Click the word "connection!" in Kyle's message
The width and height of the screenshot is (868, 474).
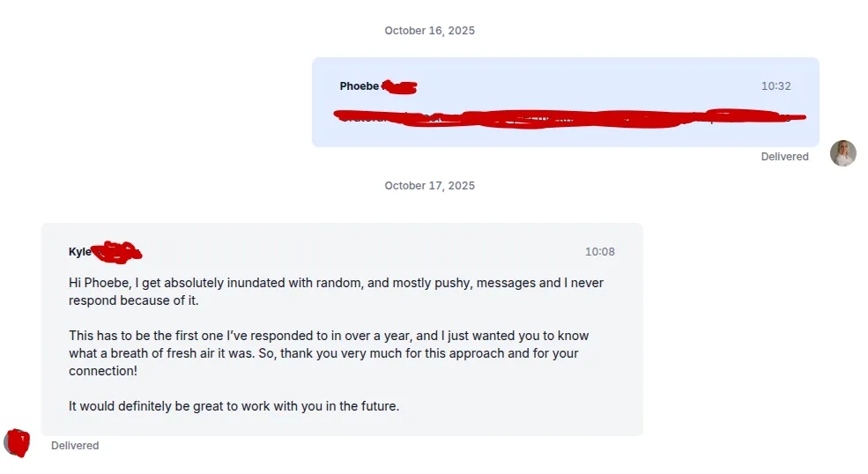click(x=102, y=372)
